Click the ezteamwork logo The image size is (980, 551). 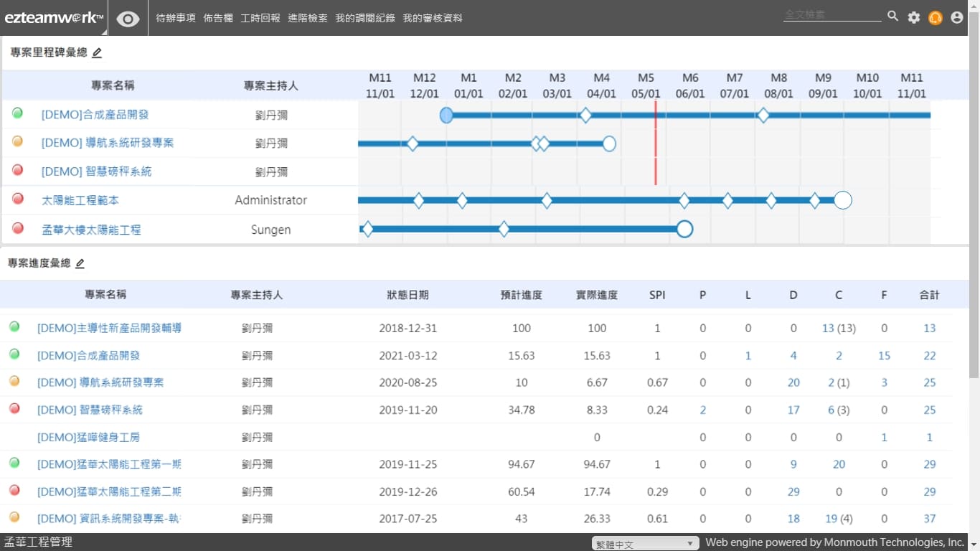pos(54,18)
